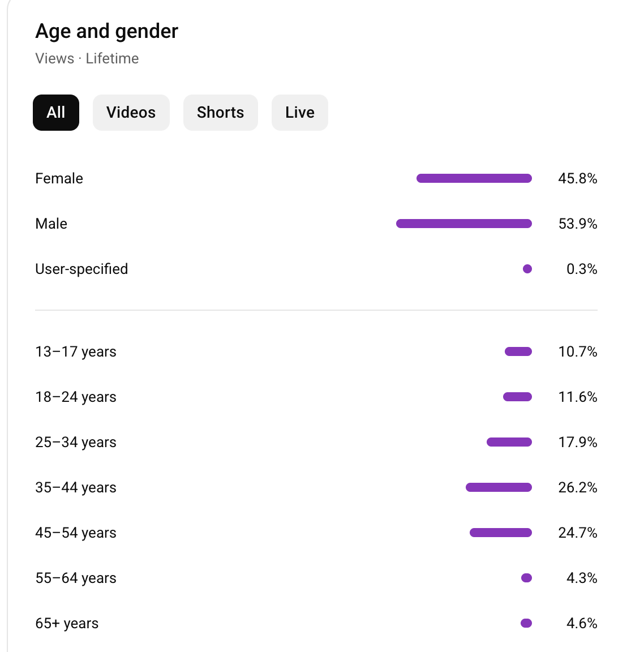Click the 18–24 years bar

tap(517, 397)
